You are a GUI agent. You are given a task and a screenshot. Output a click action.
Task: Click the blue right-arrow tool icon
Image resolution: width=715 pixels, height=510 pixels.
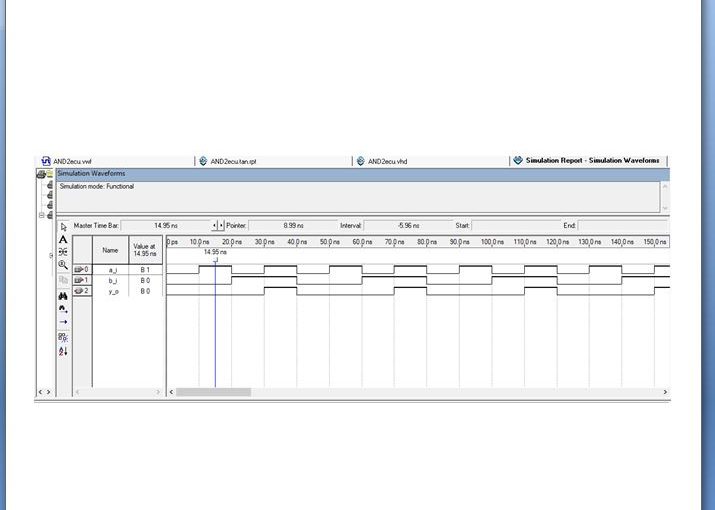[x=64, y=322]
